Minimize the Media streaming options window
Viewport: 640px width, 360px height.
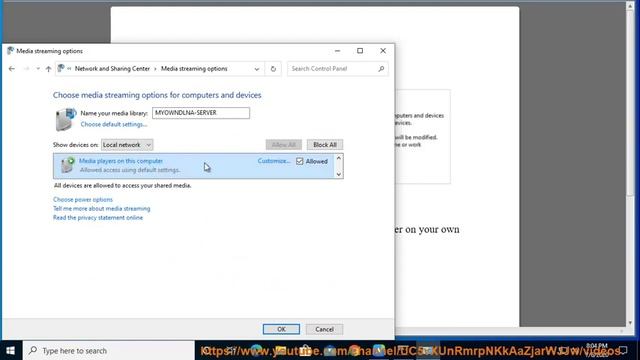[x=337, y=51]
